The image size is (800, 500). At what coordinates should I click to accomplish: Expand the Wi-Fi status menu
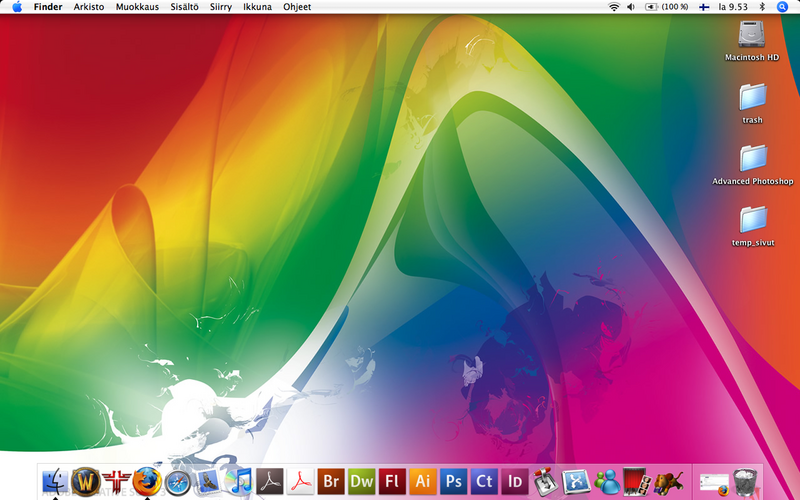point(614,7)
